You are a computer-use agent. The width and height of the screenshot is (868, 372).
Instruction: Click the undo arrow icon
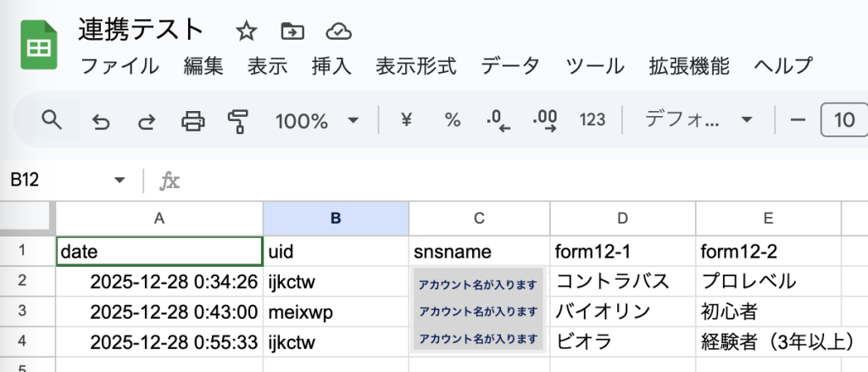[x=101, y=121]
